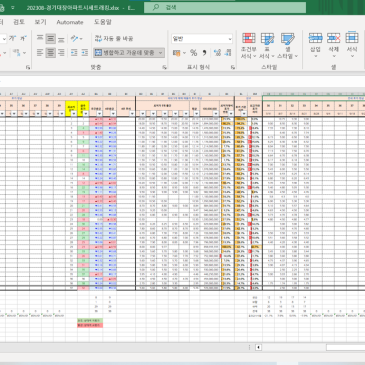
Task: Toggle left align text button
Action: click(40, 52)
